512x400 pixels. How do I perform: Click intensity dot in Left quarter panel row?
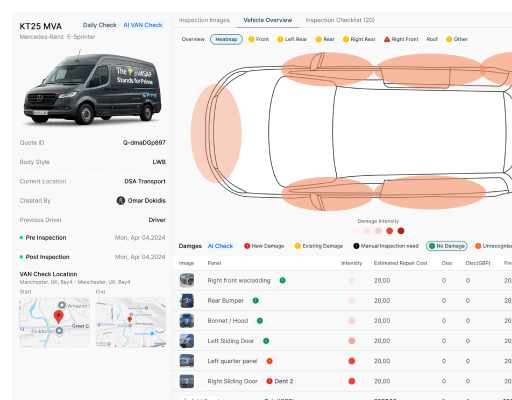pyautogui.click(x=352, y=361)
